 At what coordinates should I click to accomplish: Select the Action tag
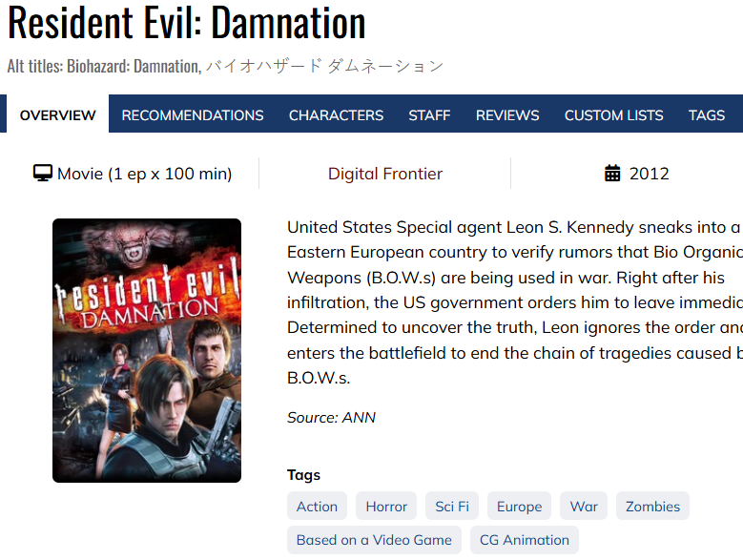click(317, 506)
